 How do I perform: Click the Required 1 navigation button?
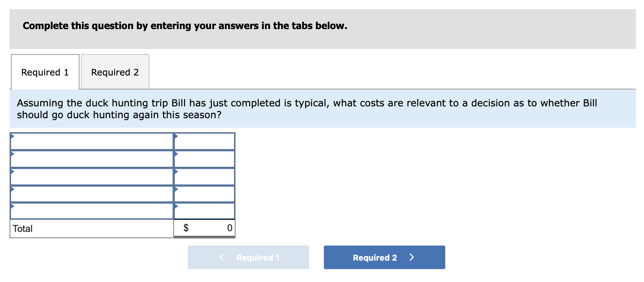click(248, 257)
